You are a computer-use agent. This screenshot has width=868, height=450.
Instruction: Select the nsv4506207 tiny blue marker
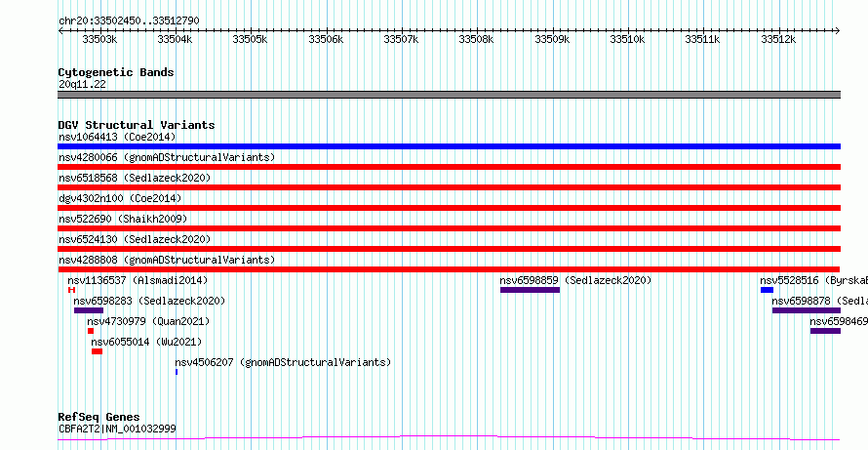[177, 372]
